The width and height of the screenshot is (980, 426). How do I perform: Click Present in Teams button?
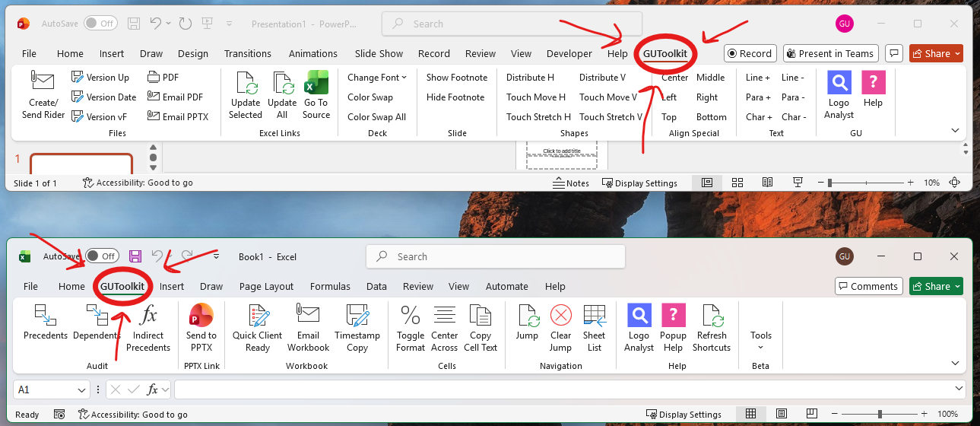click(831, 53)
